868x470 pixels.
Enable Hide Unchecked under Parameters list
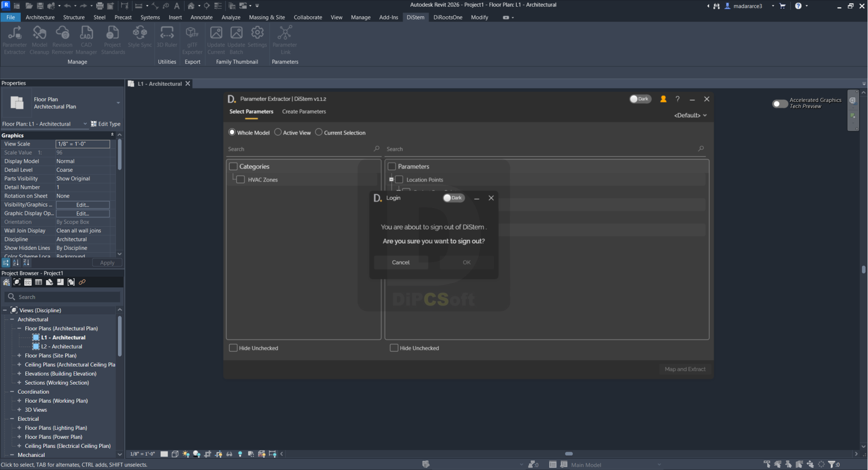pos(394,348)
